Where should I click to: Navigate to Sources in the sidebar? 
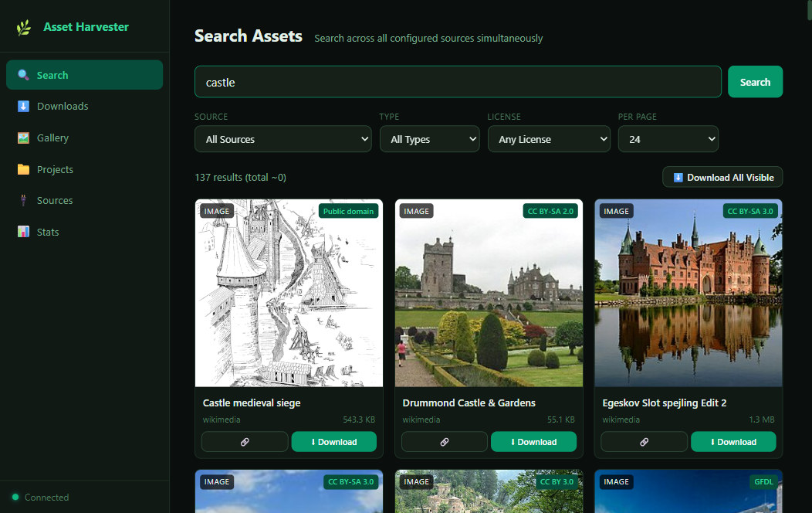point(84,201)
